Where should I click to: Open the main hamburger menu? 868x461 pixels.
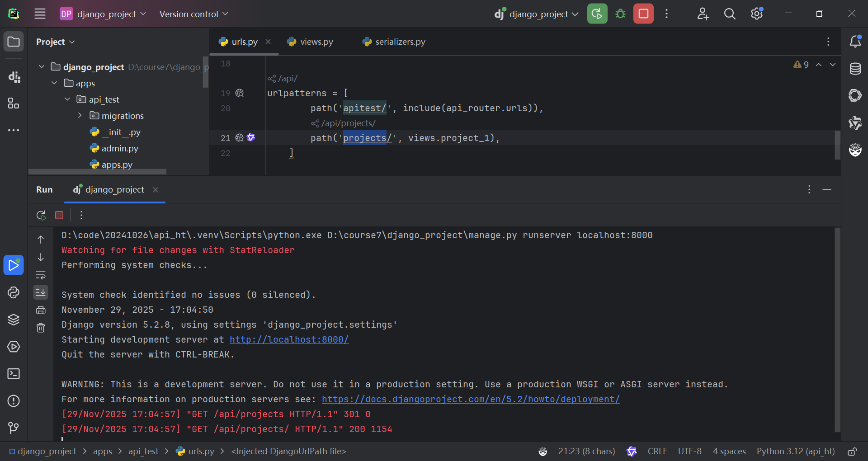click(x=40, y=14)
